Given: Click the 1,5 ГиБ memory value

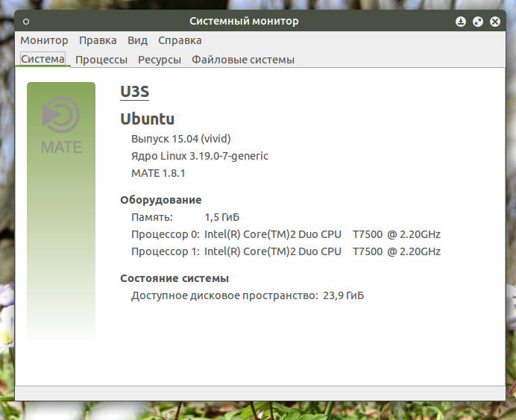Looking at the screenshot, I should click(x=222, y=217).
